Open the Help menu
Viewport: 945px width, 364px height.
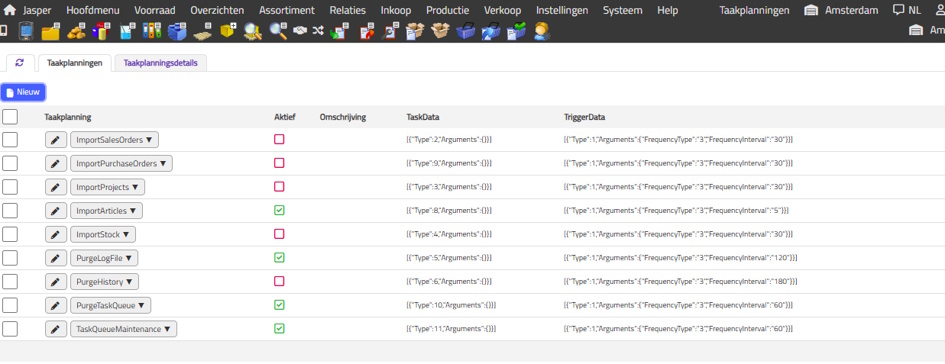667,10
